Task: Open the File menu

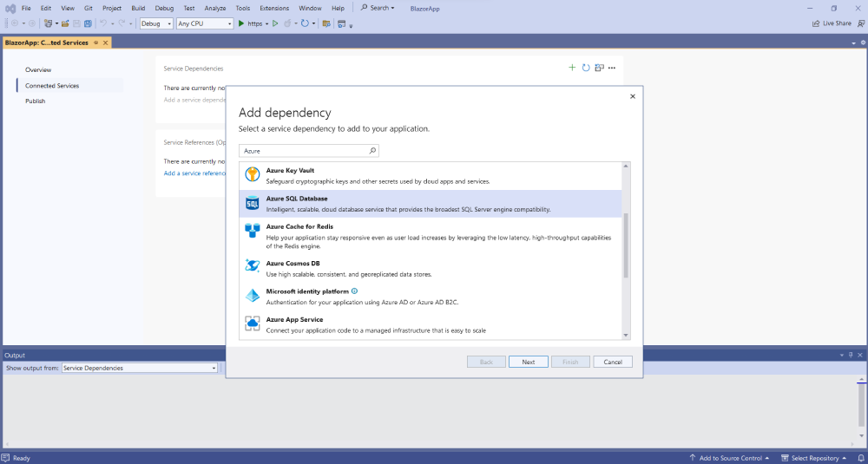Action: click(26, 9)
